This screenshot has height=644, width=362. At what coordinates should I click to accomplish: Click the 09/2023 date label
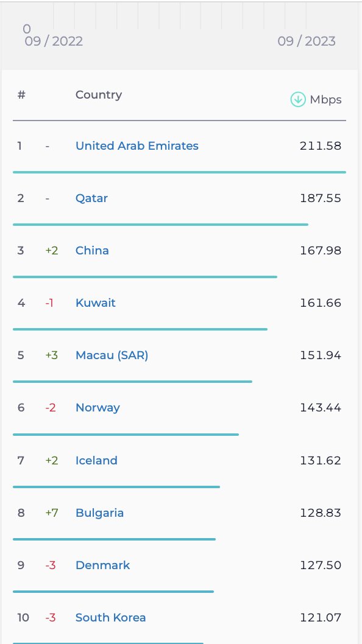pyautogui.click(x=307, y=41)
